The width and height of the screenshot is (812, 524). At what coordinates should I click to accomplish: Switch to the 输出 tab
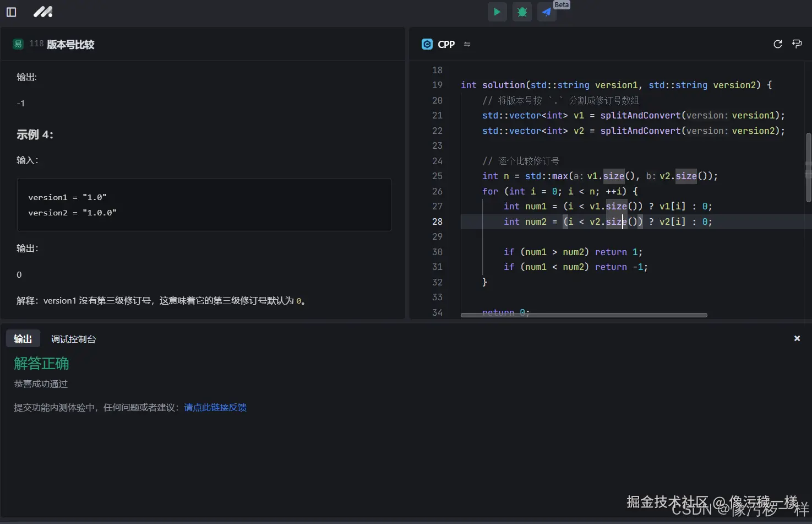pos(23,339)
